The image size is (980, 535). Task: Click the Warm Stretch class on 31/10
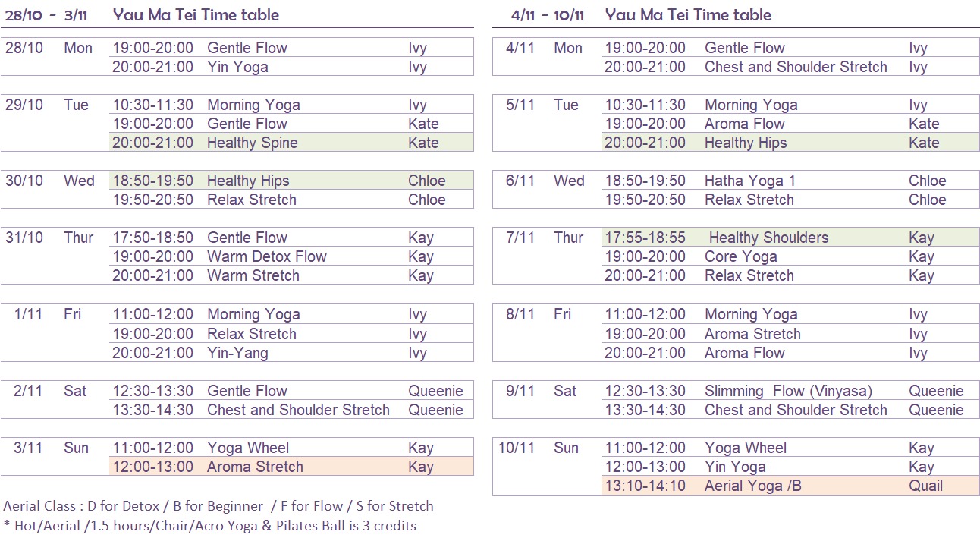point(292,275)
